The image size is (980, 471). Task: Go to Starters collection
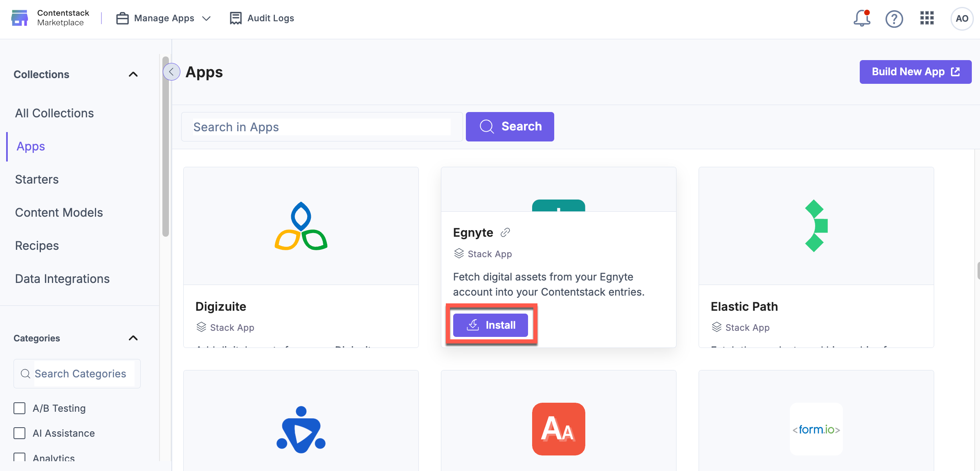[37, 179]
